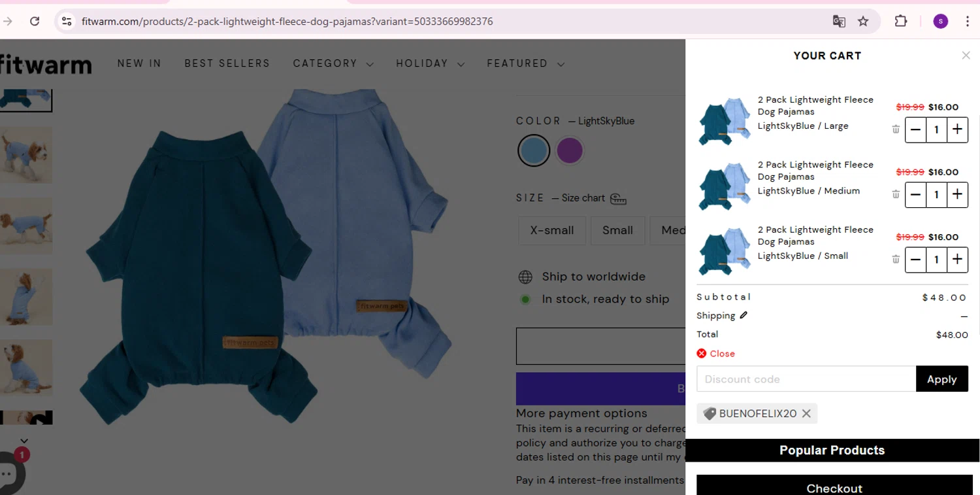Open cart thumbnail of LightSkyBlue / Small item
This screenshot has height=495, width=980.
pyautogui.click(x=725, y=251)
